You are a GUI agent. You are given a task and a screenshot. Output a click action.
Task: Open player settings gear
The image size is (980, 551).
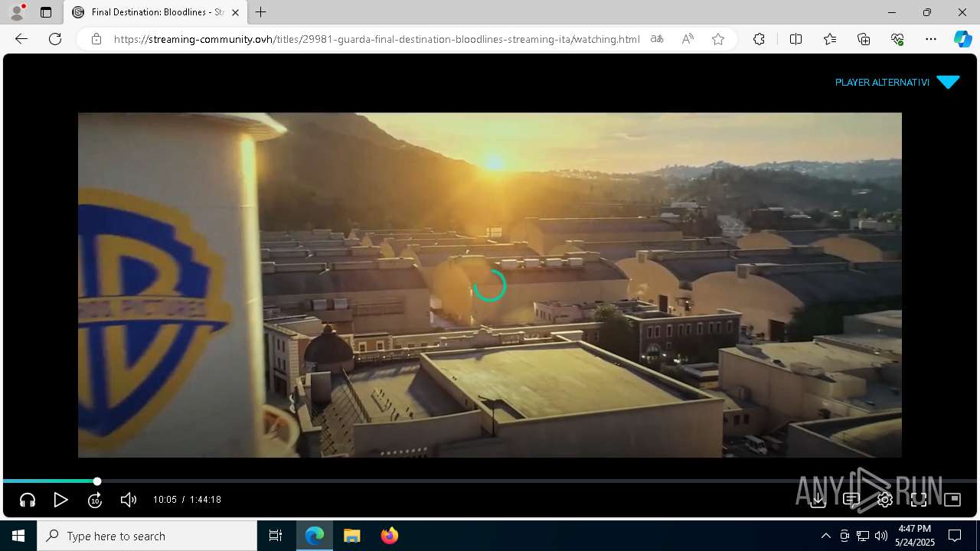tap(885, 500)
